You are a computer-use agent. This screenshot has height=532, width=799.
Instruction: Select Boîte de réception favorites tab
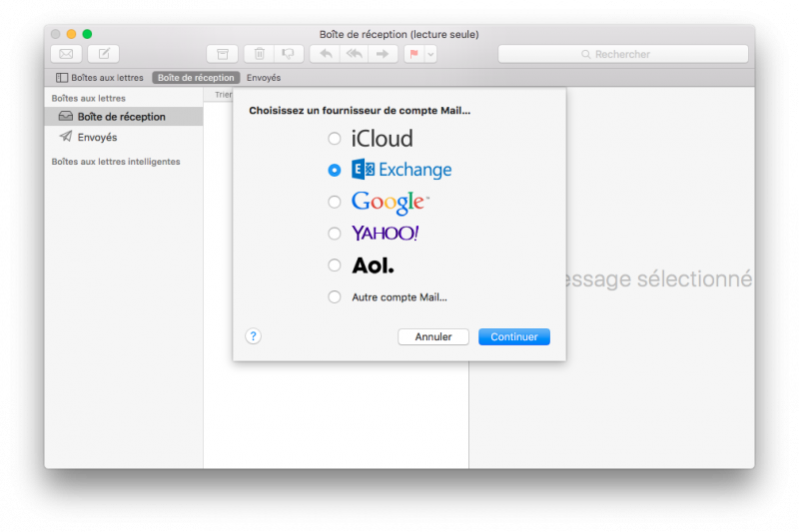pyautogui.click(x=196, y=78)
